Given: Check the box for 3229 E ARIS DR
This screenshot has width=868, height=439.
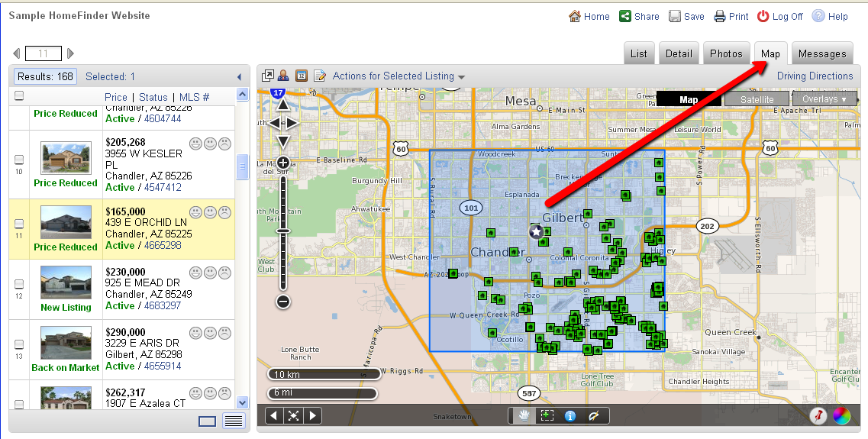Looking at the screenshot, I should pos(19,344).
